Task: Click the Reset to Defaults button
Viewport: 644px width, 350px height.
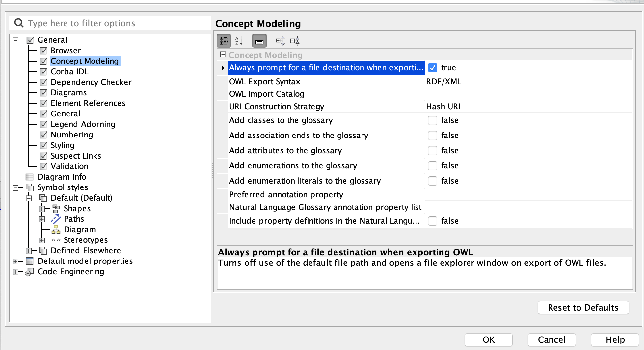Action: (x=583, y=308)
